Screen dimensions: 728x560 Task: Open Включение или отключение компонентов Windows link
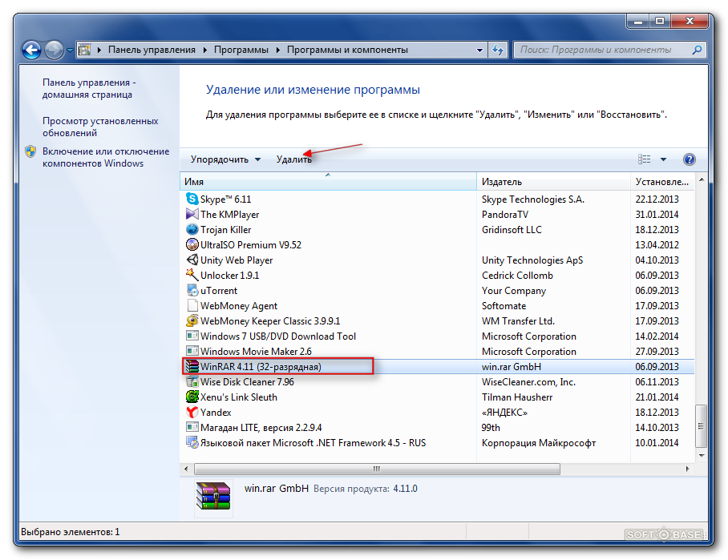point(106,157)
